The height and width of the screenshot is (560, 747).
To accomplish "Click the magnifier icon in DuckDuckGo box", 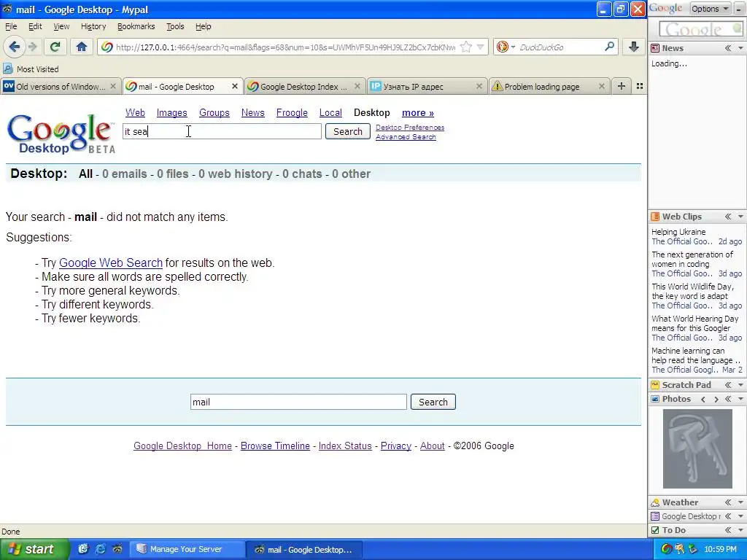I will (x=609, y=47).
